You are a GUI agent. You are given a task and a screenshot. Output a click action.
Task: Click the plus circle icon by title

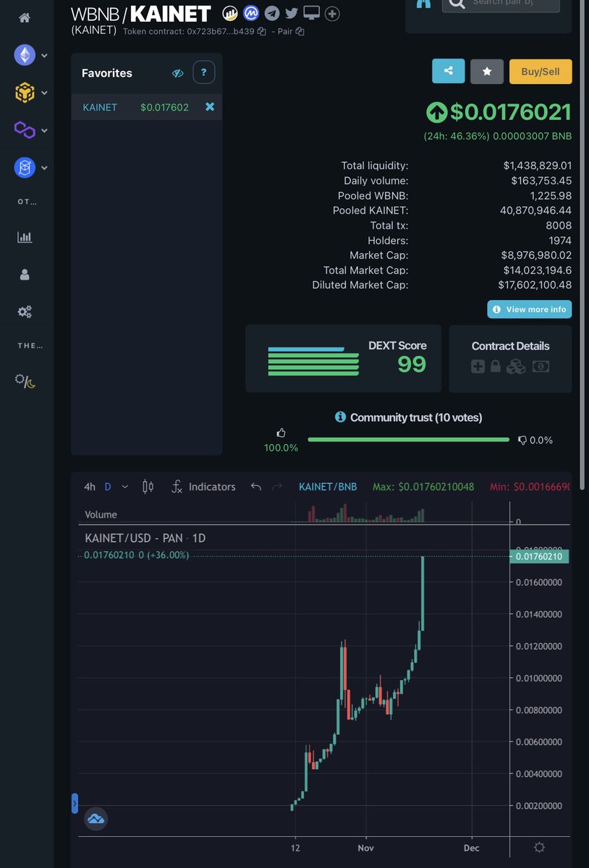click(x=332, y=14)
